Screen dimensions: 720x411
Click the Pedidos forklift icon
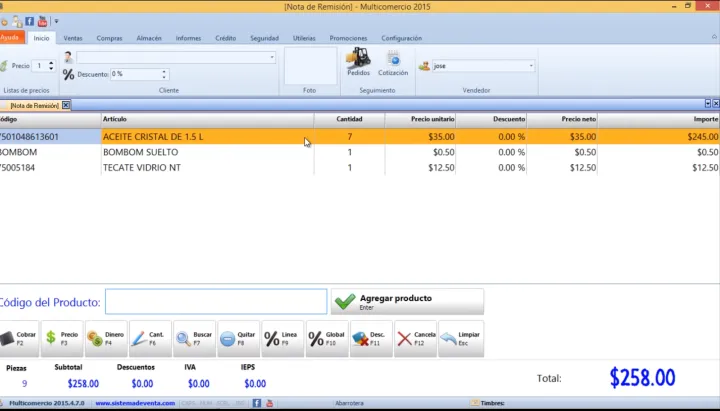[358, 61]
